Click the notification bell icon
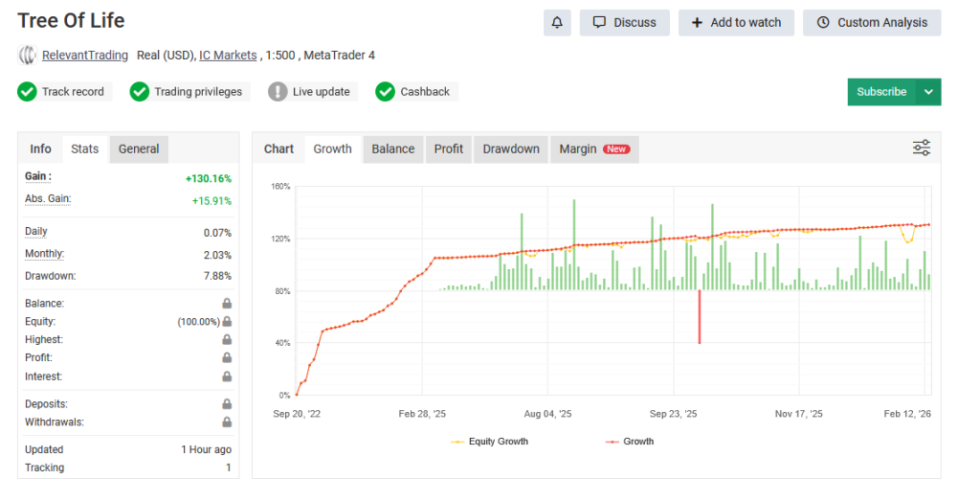 click(557, 23)
